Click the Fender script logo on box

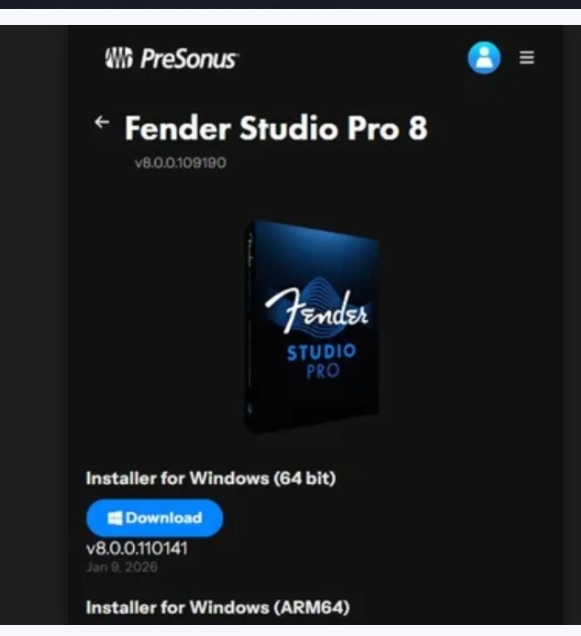tap(316, 312)
